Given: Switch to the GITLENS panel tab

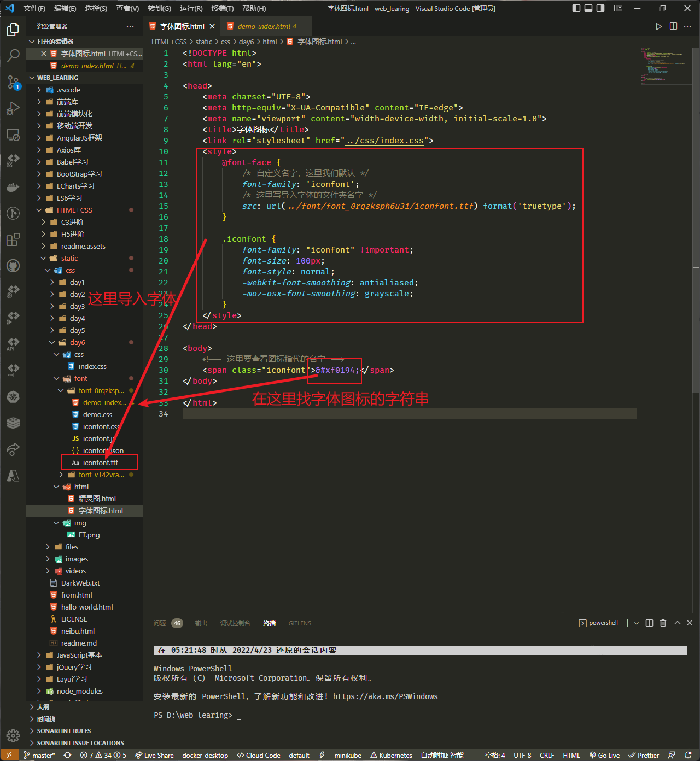Looking at the screenshot, I should 300,623.
